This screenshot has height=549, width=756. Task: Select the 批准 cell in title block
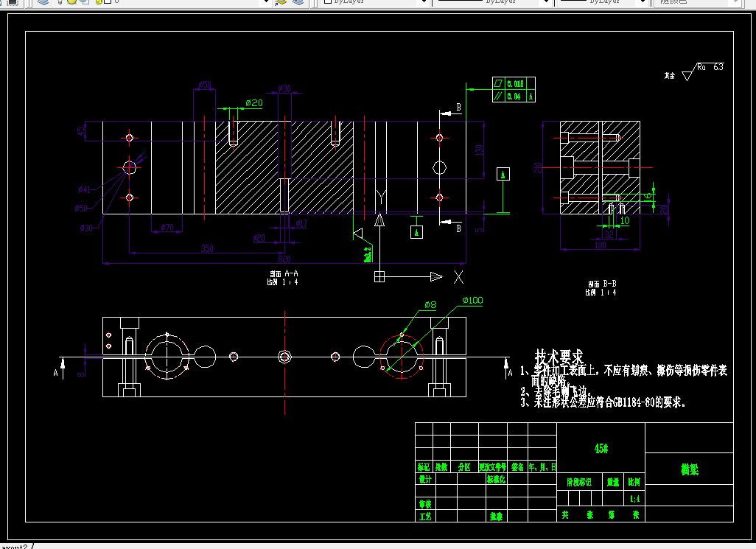[x=496, y=517]
